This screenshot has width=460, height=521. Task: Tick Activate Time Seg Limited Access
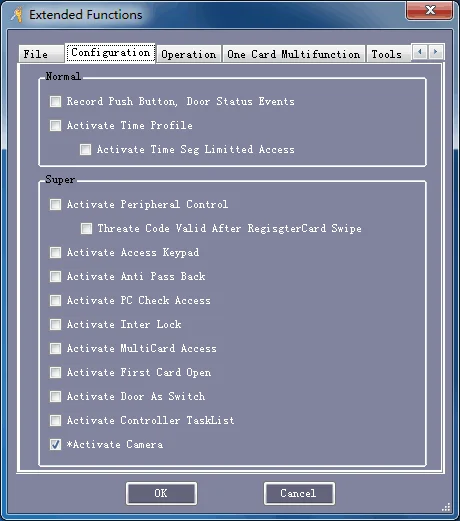point(85,149)
